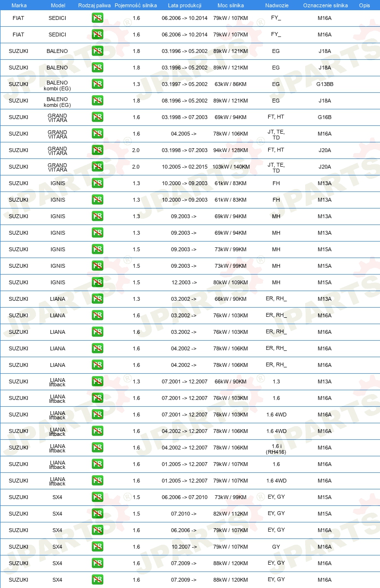Click the Marka column header
Image resolution: width=380 pixels, height=588 pixels.
[19, 5]
